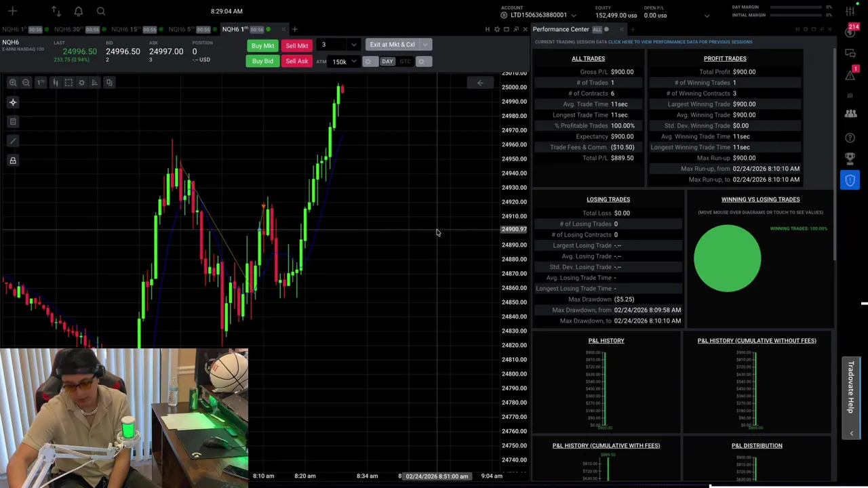The width and height of the screenshot is (868, 488).
Task: Click the chart zoom in magnifier
Action: click(13, 83)
